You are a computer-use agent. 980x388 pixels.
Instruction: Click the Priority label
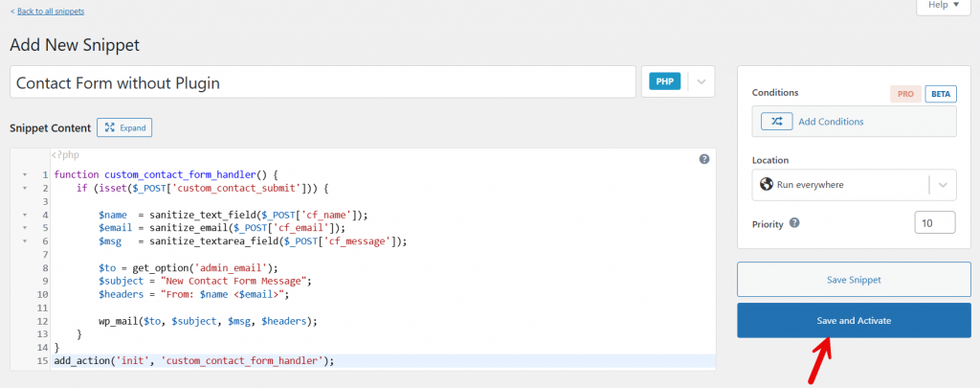768,224
